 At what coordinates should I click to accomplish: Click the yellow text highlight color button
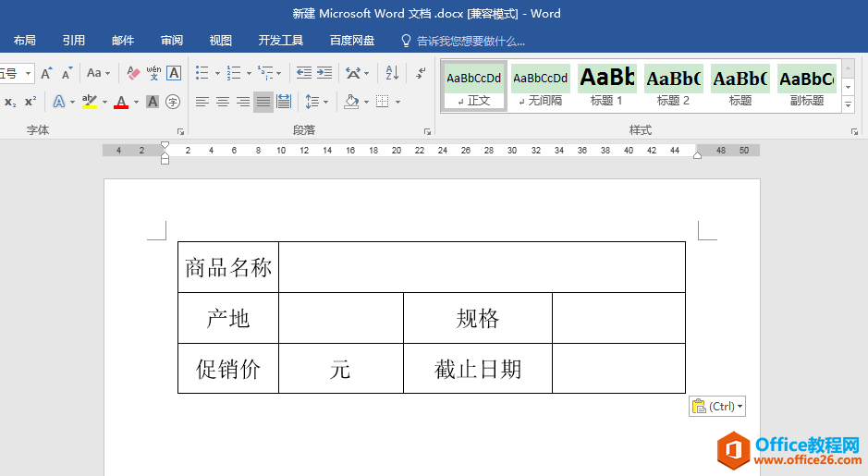[x=89, y=102]
